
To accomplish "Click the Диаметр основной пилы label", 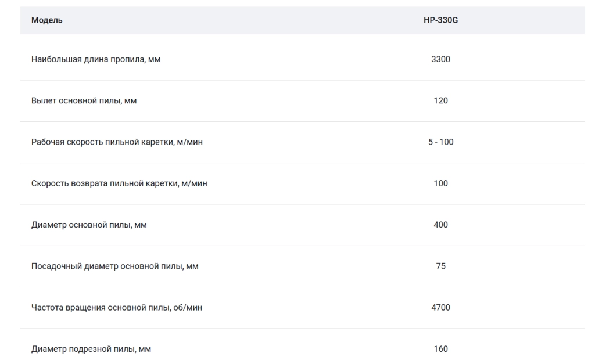I will click(x=89, y=225).
